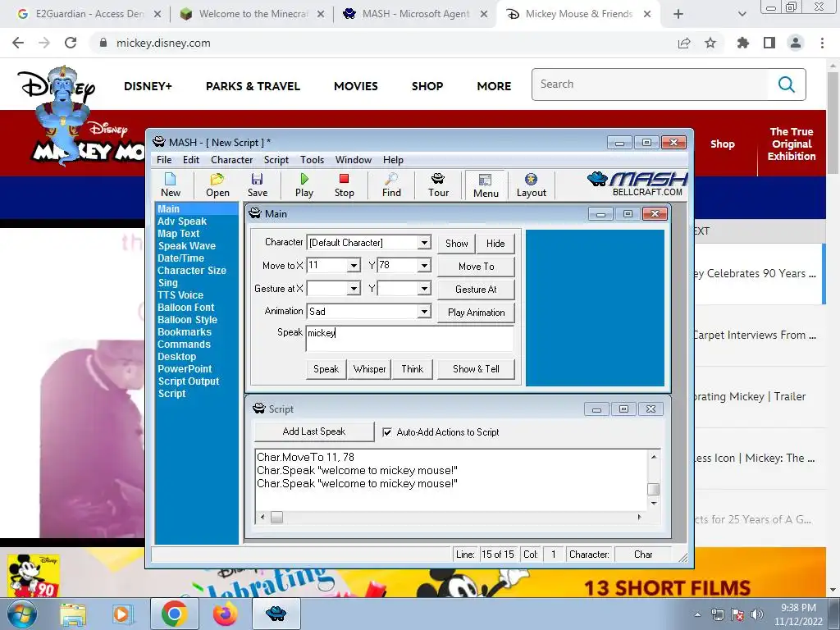Stop playback with the red Stop icon
The width and height of the screenshot is (840, 630).
coord(344,185)
